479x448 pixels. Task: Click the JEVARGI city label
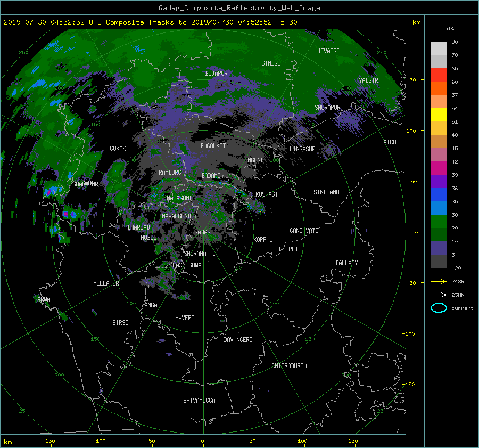328,51
